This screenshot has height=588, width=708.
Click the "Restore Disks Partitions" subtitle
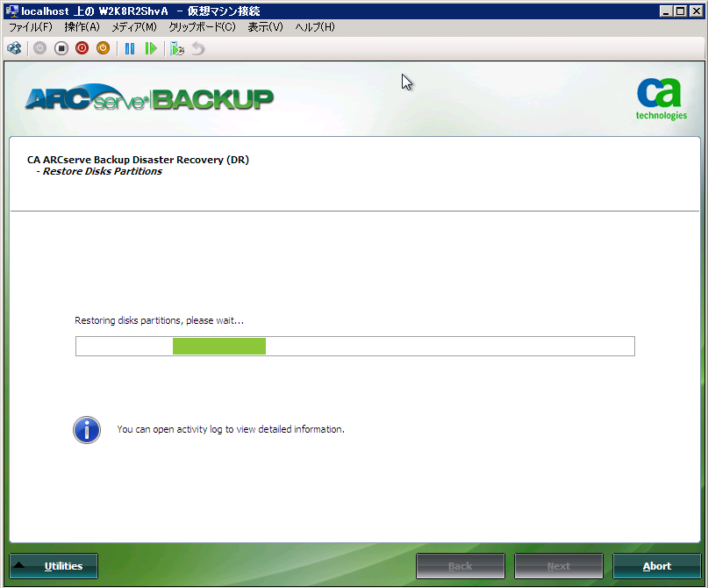click(x=103, y=171)
